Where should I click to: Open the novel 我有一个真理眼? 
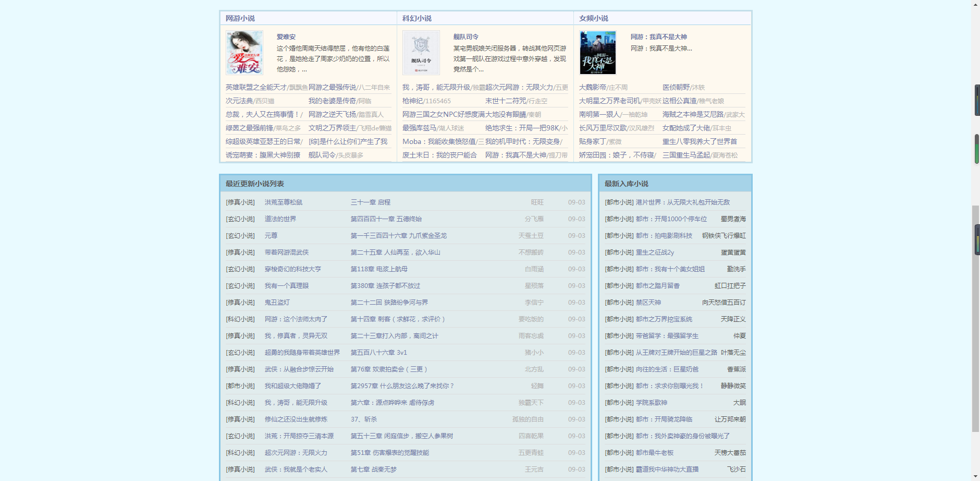click(x=287, y=286)
